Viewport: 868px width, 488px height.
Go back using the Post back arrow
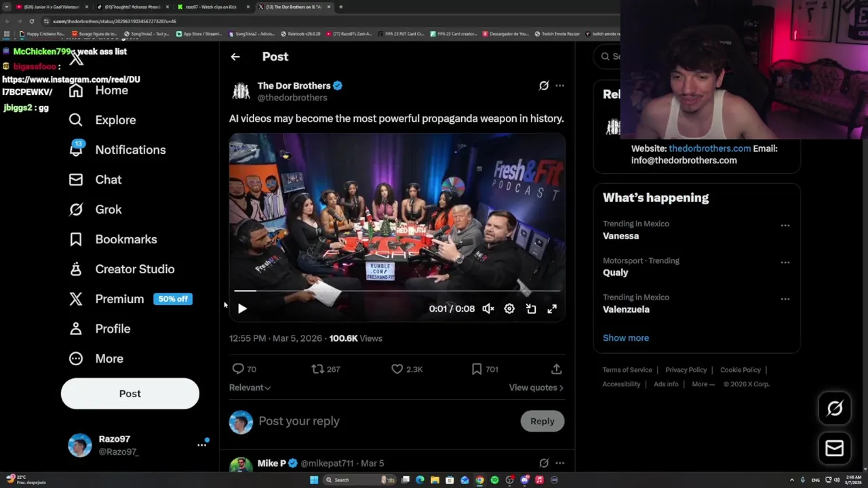235,57
